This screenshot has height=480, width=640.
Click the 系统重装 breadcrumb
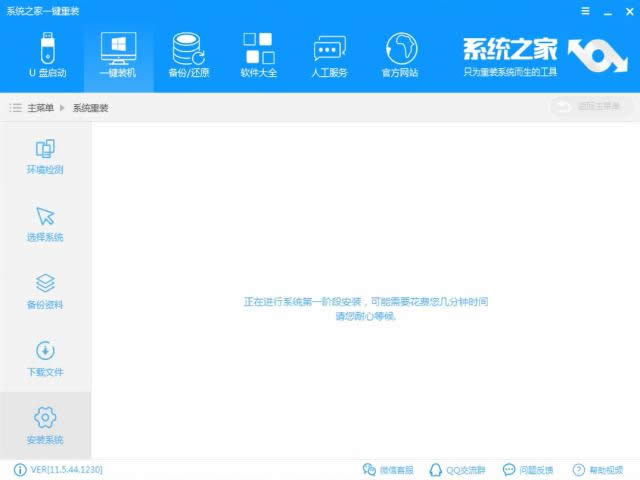(91, 108)
